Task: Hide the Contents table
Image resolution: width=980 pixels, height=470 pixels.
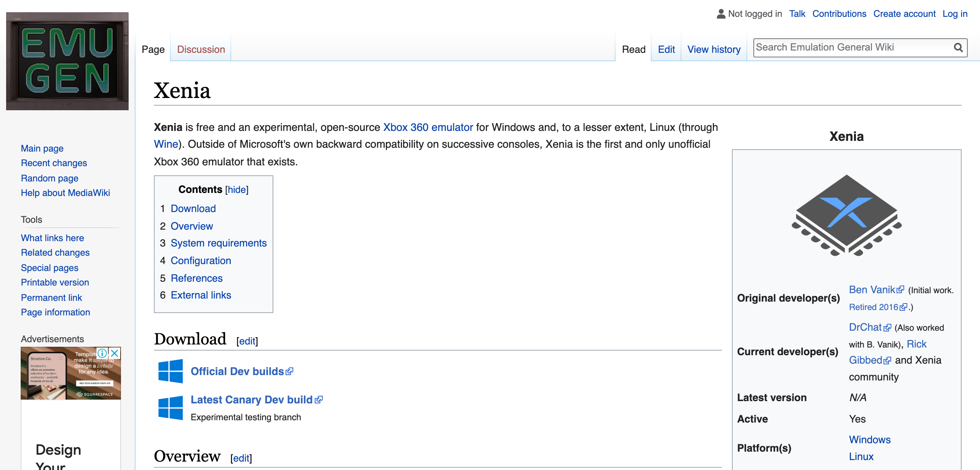Action: (237, 189)
